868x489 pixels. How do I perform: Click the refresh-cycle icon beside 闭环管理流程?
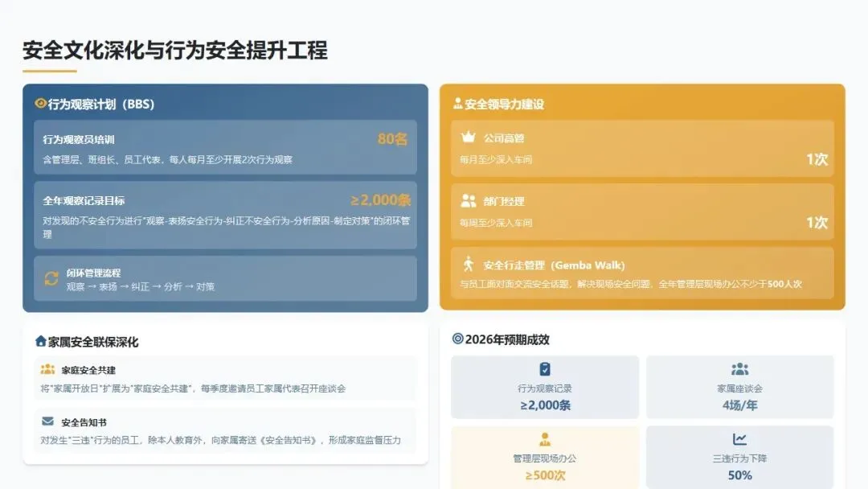[51, 278]
